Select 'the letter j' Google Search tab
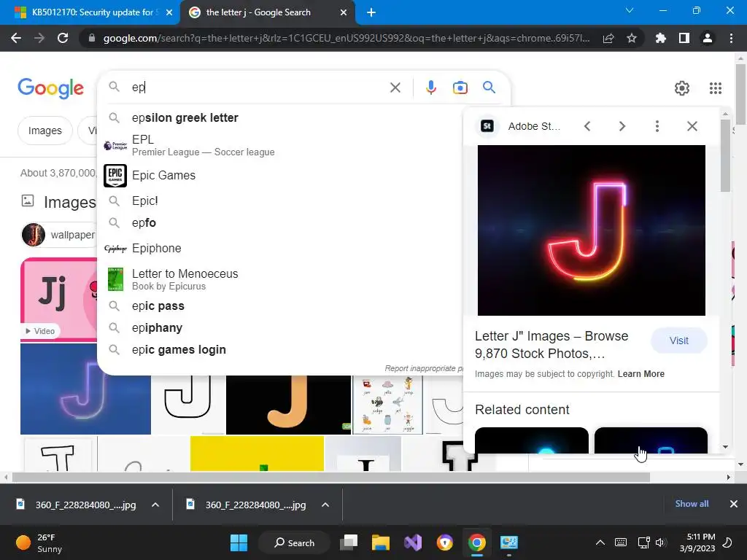This screenshot has height=560, width=747. click(x=267, y=12)
